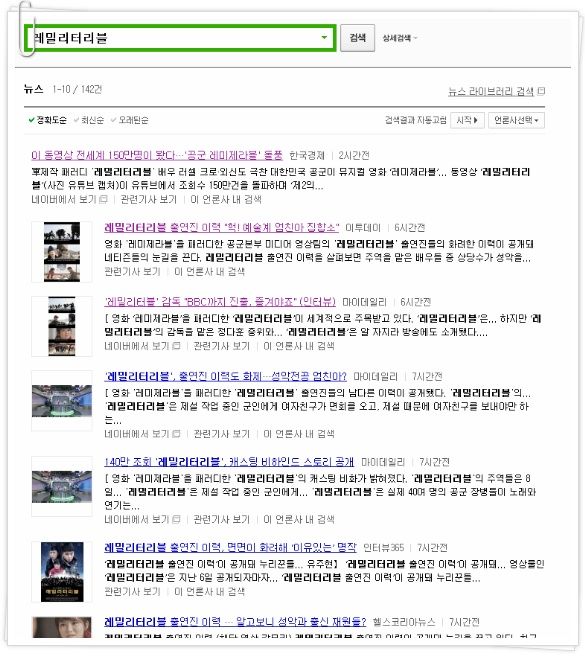Open the movie poster thumbnail of the 인터뷰365 article
The image size is (585, 656).
pos(62,572)
